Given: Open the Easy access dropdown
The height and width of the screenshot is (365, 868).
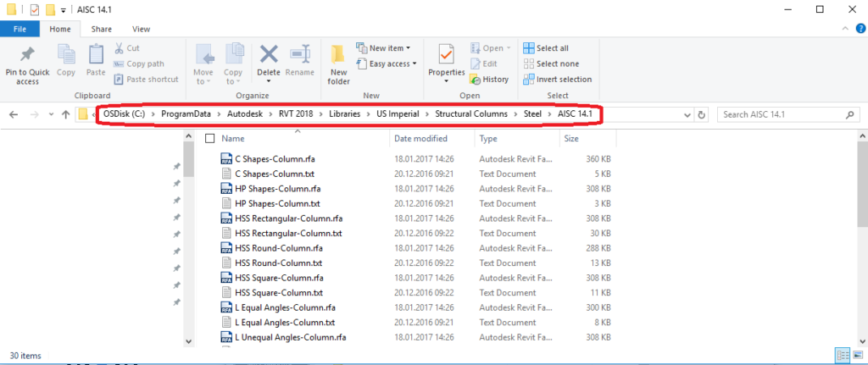Looking at the screenshot, I should (x=386, y=64).
